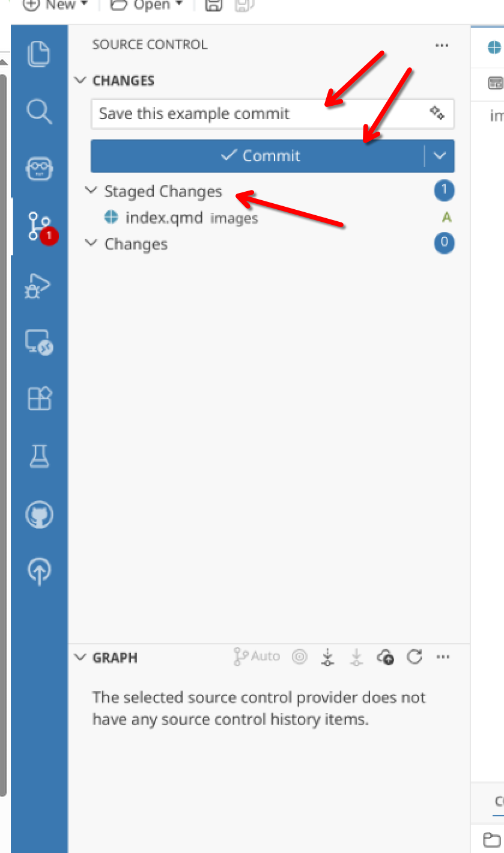This screenshot has width=504, height=853.
Task: Select the Source Control branch icon
Action: (40, 226)
